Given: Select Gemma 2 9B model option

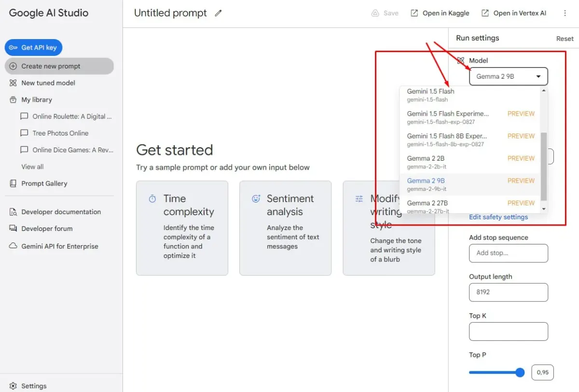Looking at the screenshot, I should 470,184.
